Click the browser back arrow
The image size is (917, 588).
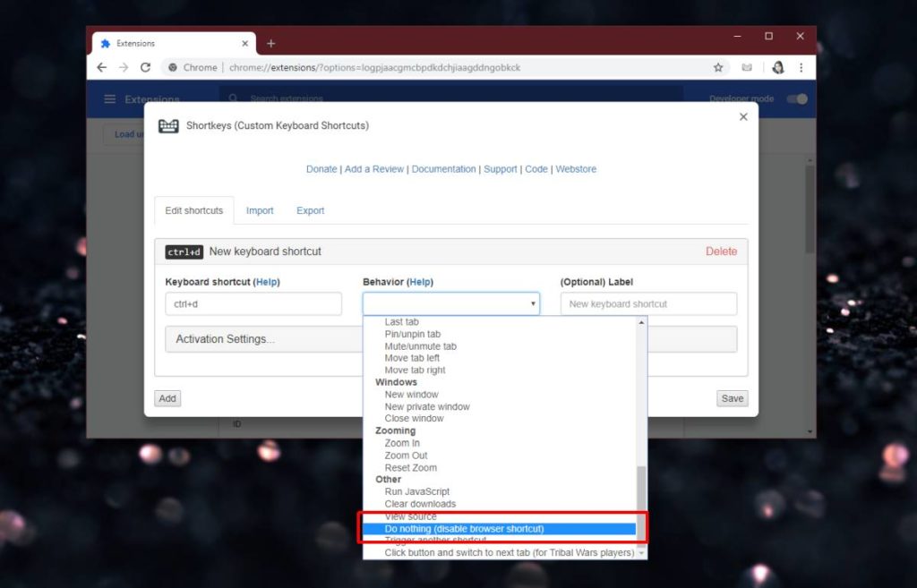point(101,67)
